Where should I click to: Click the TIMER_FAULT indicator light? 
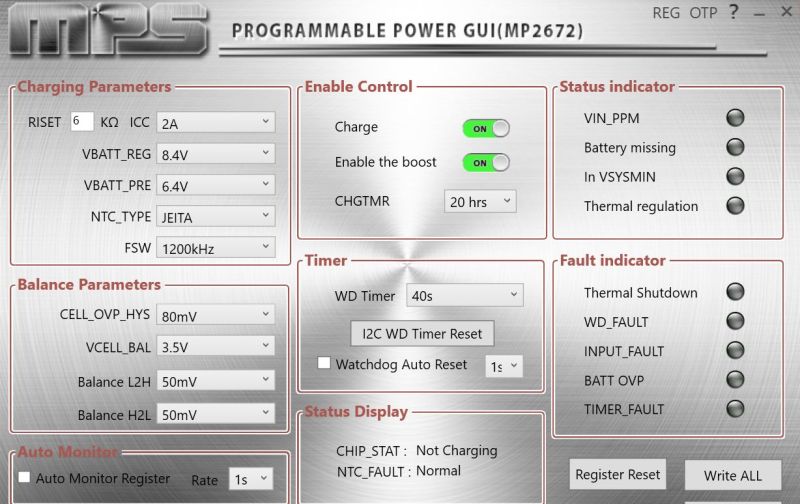point(735,409)
